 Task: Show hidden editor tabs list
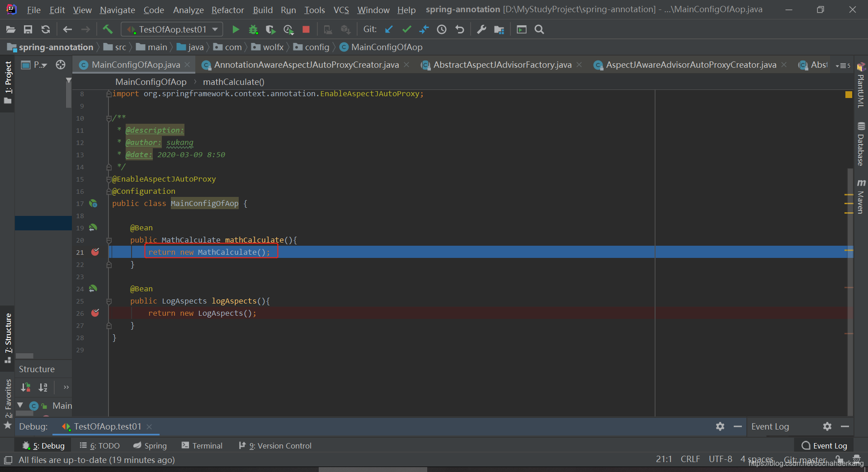click(x=843, y=65)
